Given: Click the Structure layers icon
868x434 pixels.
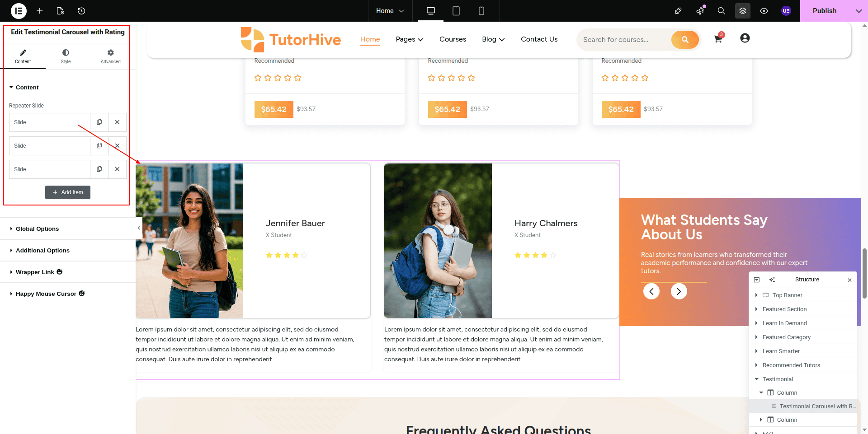Looking at the screenshot, I should 743,11.
